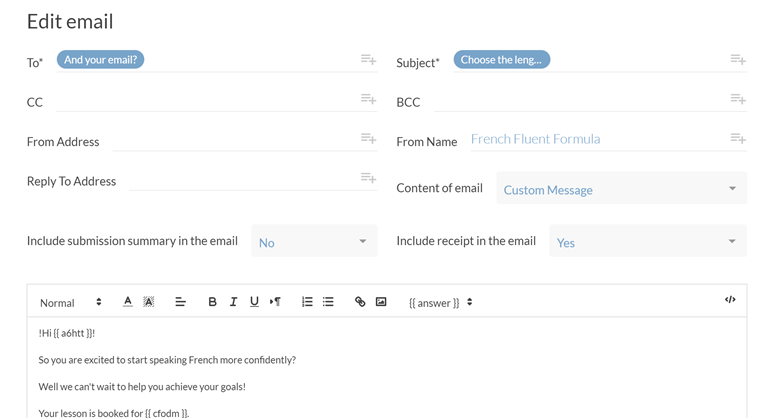
Task: Open the Normal paragraph style dropdown
Action: [x=71, y=303]
